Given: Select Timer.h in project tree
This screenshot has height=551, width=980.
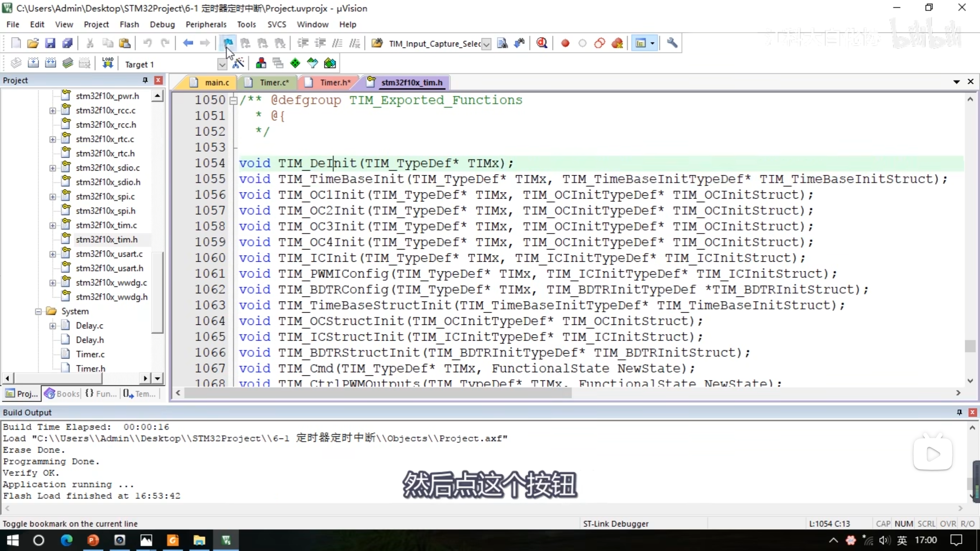Looking at the screenshot, I should tap(90, 368).
